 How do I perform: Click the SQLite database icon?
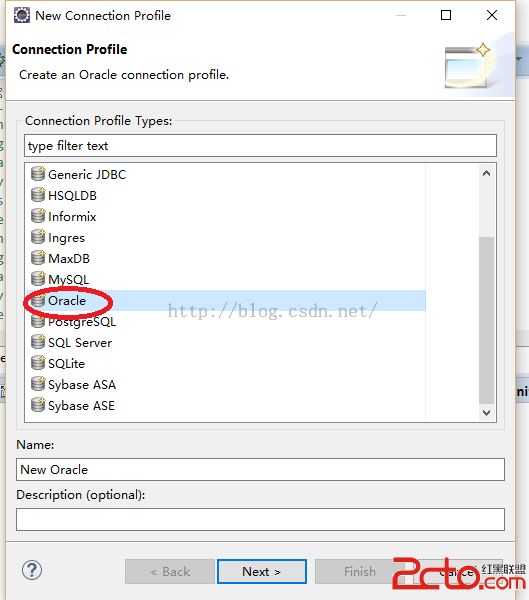pos(38,363)
